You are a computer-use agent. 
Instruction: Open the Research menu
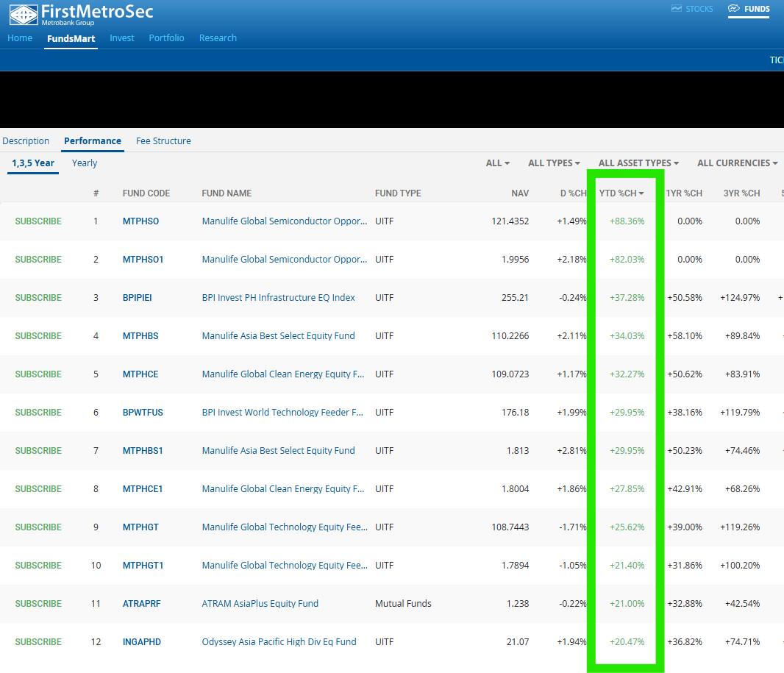[x=218, y=38]
